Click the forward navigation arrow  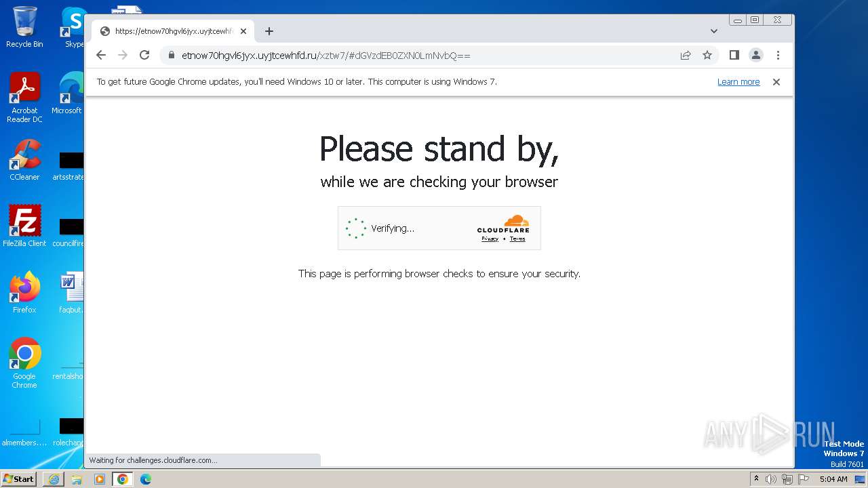[x=123, y=55]
